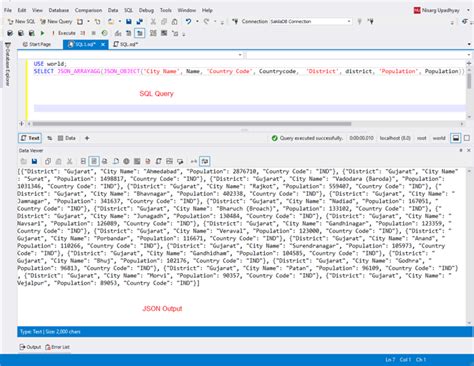Click the blue Save icon in Data Viewer toolbar
474x366 pixels.
click(34, 161)
